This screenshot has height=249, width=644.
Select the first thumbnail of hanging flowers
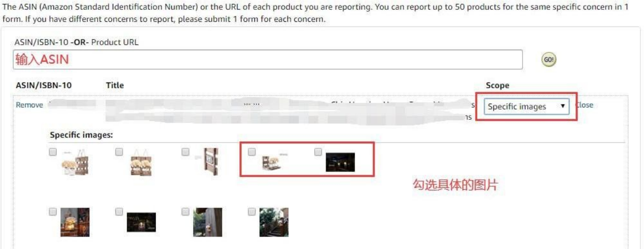coord(75,162)
